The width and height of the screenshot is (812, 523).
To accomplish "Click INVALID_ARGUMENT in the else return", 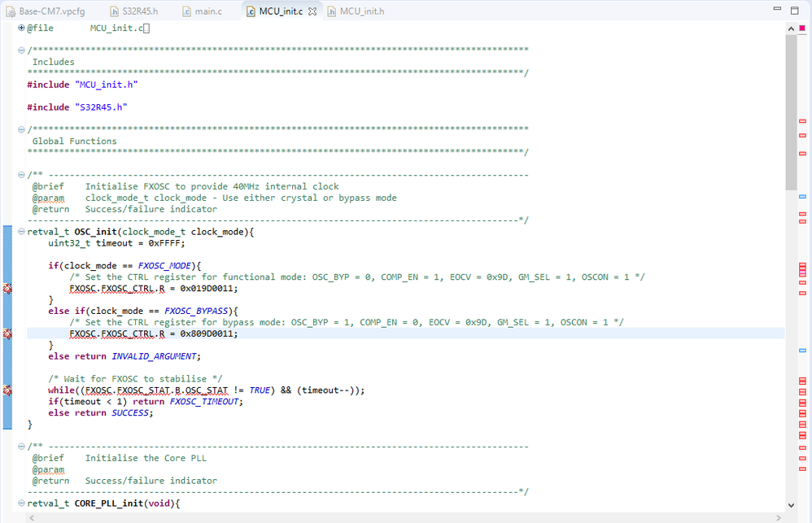I will [154, 356].
